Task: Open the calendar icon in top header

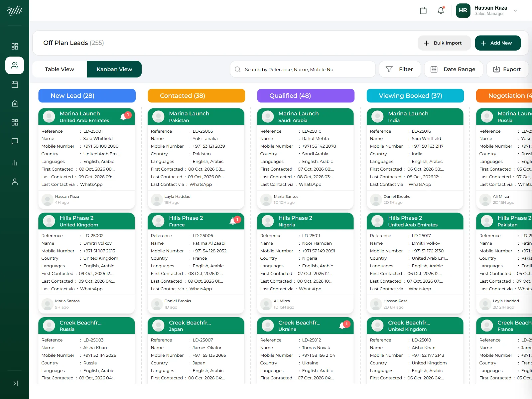Action: 423,11
